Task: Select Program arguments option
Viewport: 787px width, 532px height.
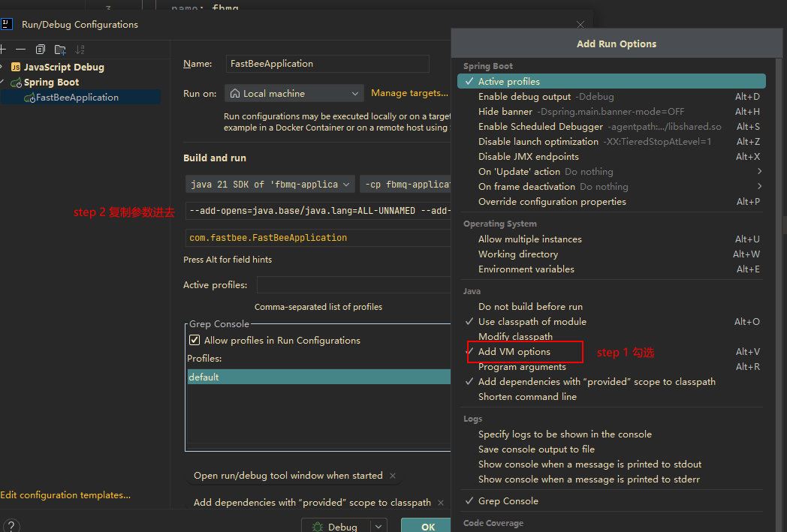Action: [611, 366]
